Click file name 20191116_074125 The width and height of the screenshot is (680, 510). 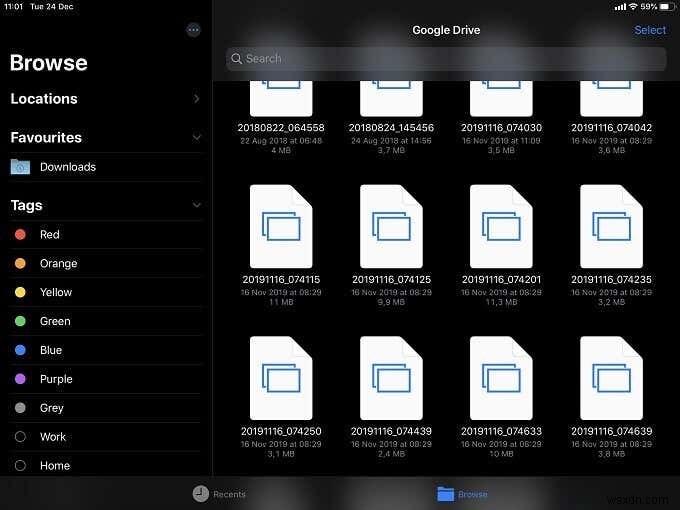pos(391,280)
